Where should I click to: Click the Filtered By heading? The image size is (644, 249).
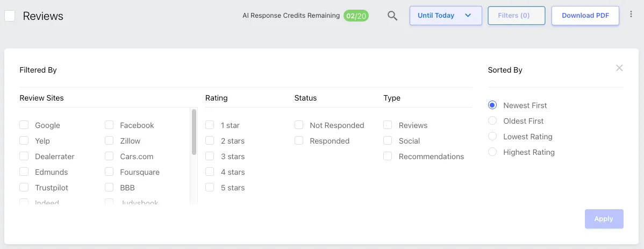pyautogui.click(x=38, y=70)
